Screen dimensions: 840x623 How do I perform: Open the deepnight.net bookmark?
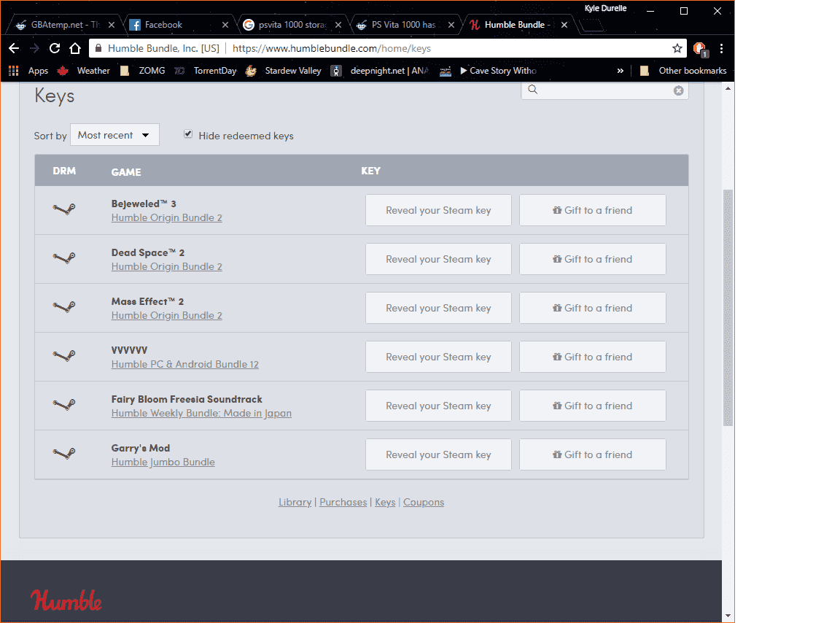point(380,71)
